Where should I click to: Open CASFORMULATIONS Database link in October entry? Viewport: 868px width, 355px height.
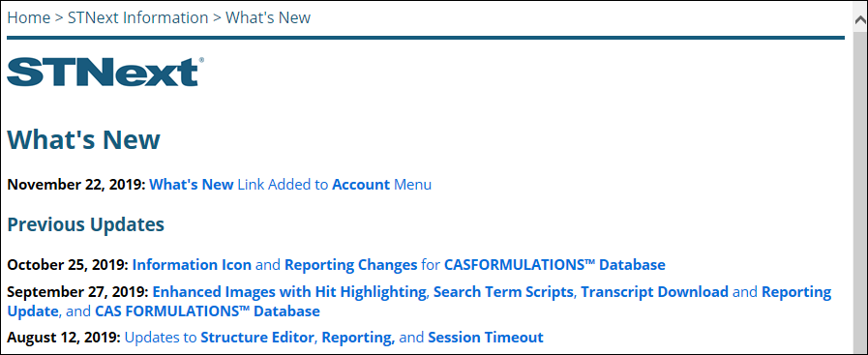[x=554, y=265]
